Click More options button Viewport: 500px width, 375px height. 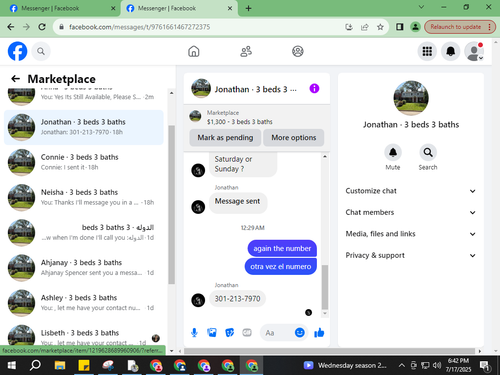[294, 138]
